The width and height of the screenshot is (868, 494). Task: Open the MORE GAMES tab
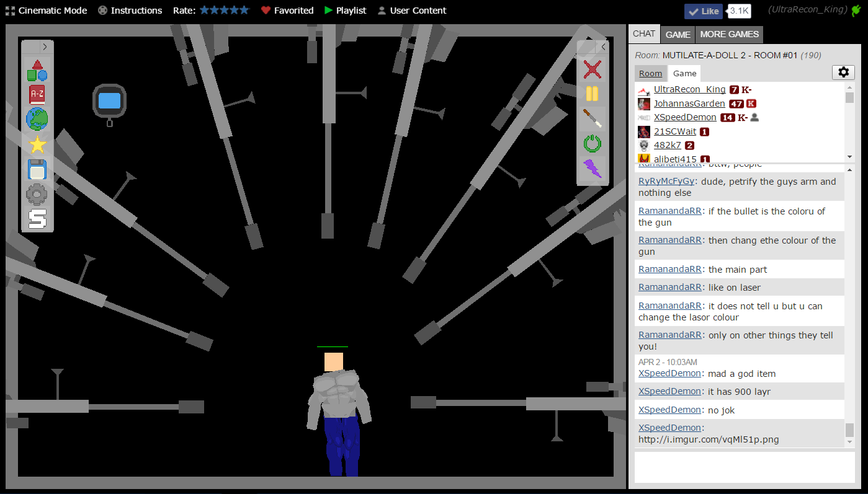point(730,35)
